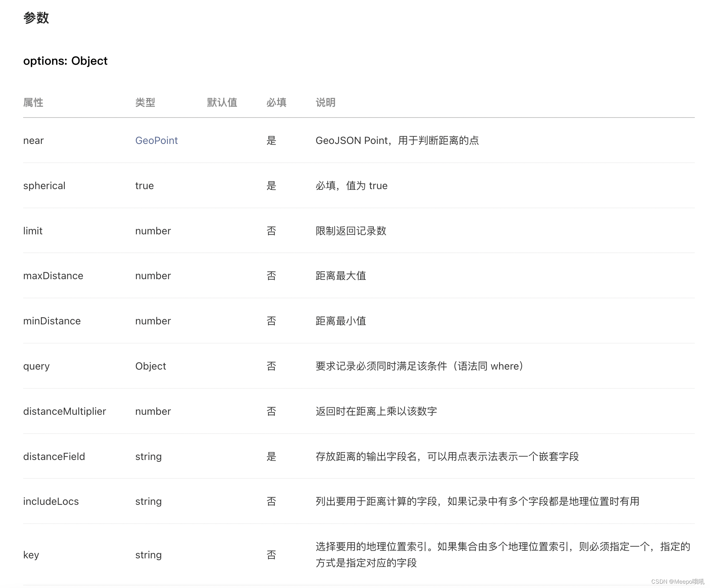
Task: Select the spherical property name
Action: click(x=44, y=186)
